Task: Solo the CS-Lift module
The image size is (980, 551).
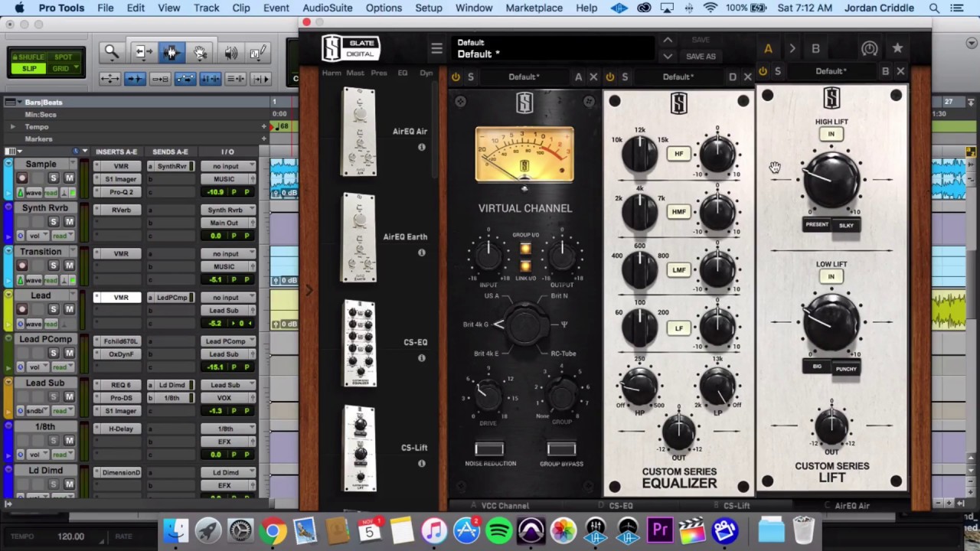Action: (x=777, y=71)
